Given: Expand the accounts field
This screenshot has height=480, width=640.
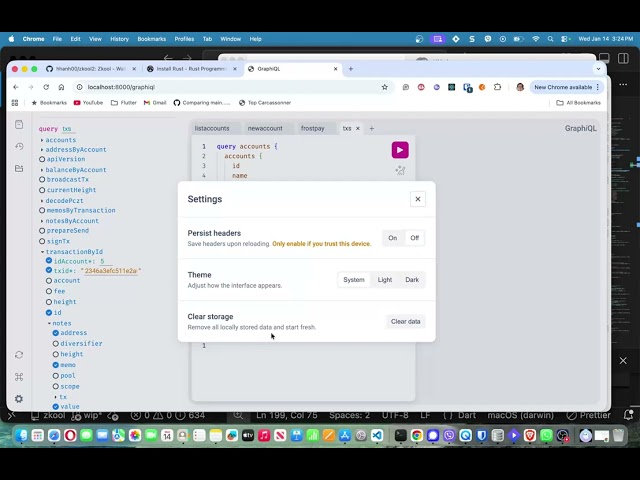Looking at the screenshot, I should point(42,140).
